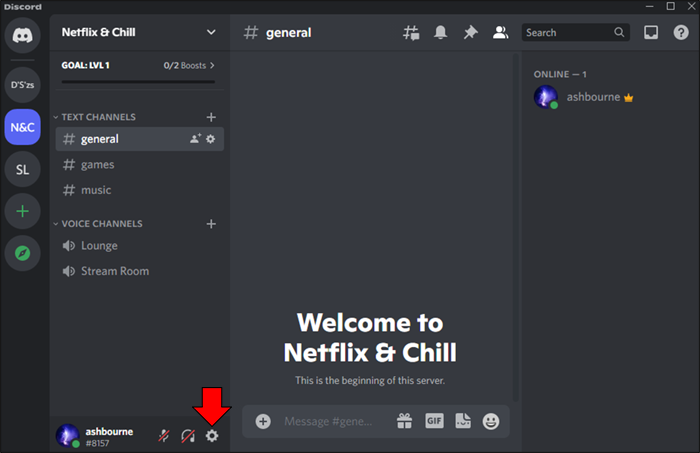The image size is (700, 453).
Task: Click the search magnifier icon
Action: pyautogui.click(x=619, y=32)
